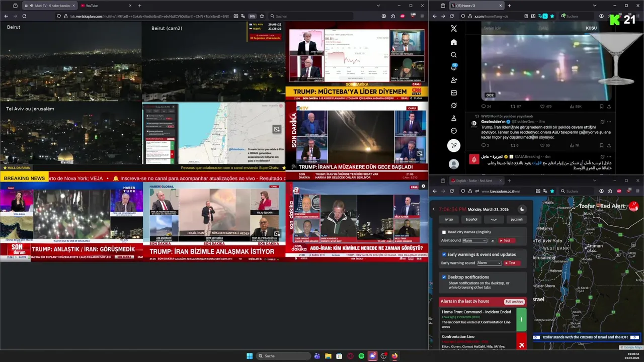The image size is (644, 362).
Task: Open tab list dropdown in X window
Action: [595, 6]
